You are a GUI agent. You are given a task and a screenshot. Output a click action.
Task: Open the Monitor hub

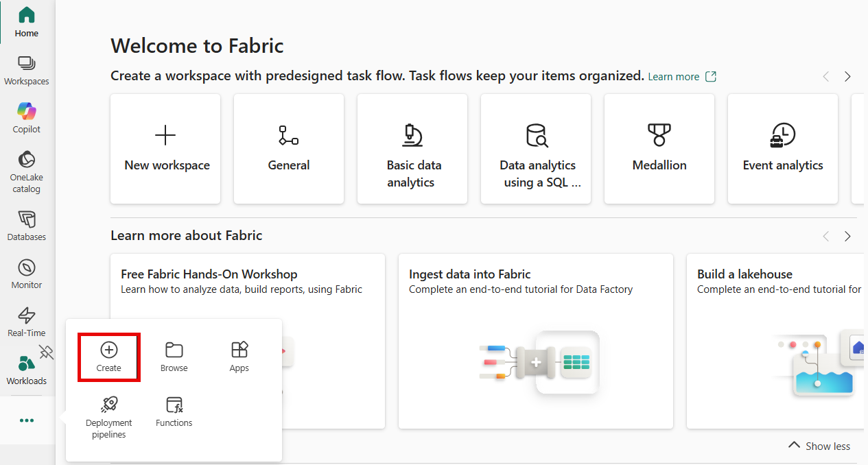pyautogui.click(x=27, y=274)
